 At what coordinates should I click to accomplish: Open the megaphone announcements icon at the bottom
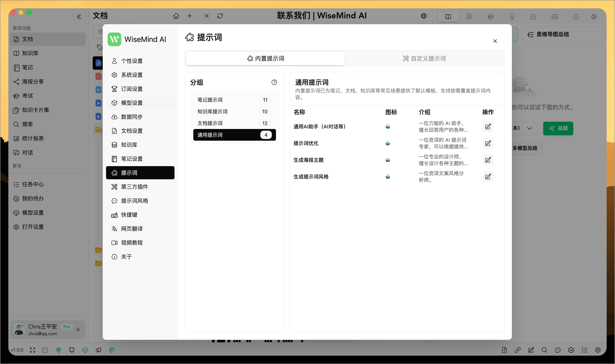pyautogui.click(x=98, y=350)
